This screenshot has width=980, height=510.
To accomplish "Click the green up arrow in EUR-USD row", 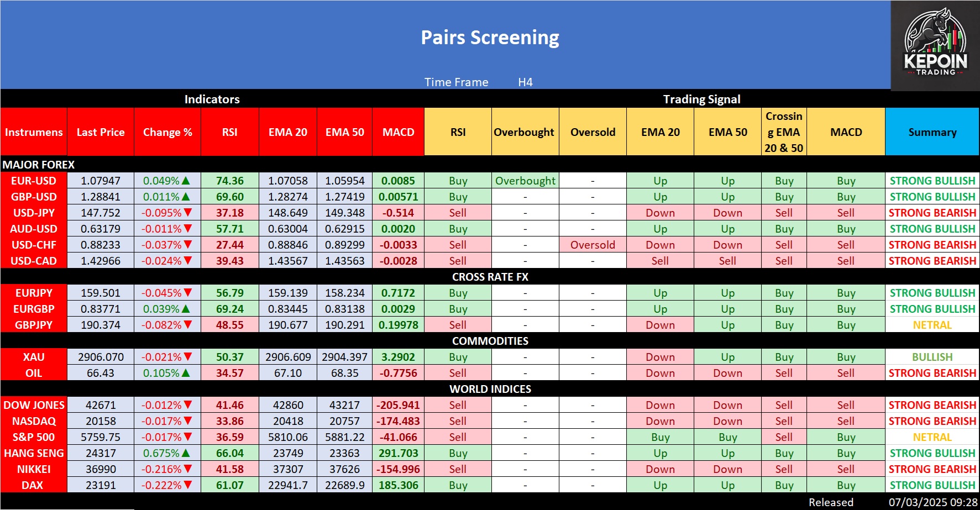I will click(x=186, y=181).
